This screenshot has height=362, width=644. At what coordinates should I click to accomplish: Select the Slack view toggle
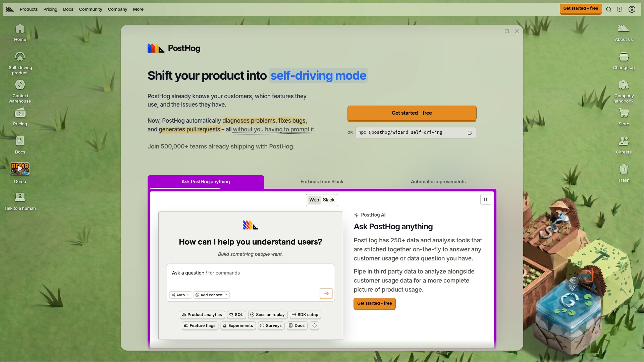coord(329,200)
